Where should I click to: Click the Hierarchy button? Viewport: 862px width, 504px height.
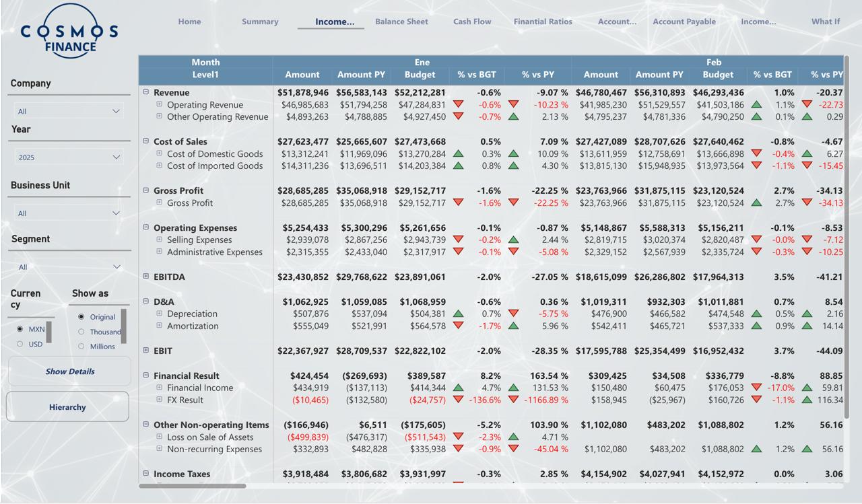[x=67, y=407]
